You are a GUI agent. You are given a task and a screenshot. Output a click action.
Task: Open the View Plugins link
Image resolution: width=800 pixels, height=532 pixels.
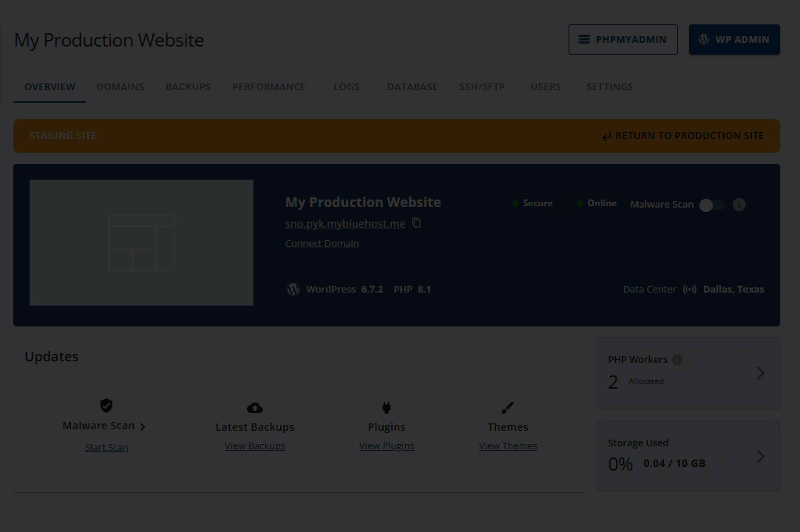387,446
